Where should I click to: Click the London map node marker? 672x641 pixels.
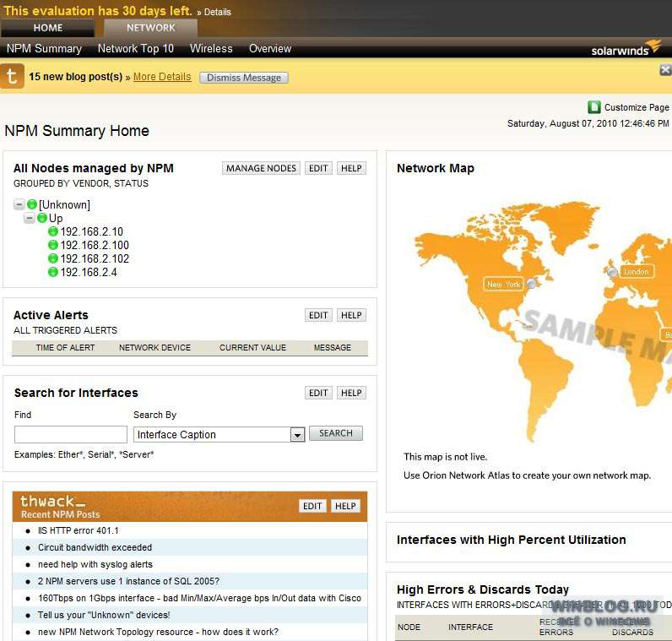pos(613,272)
